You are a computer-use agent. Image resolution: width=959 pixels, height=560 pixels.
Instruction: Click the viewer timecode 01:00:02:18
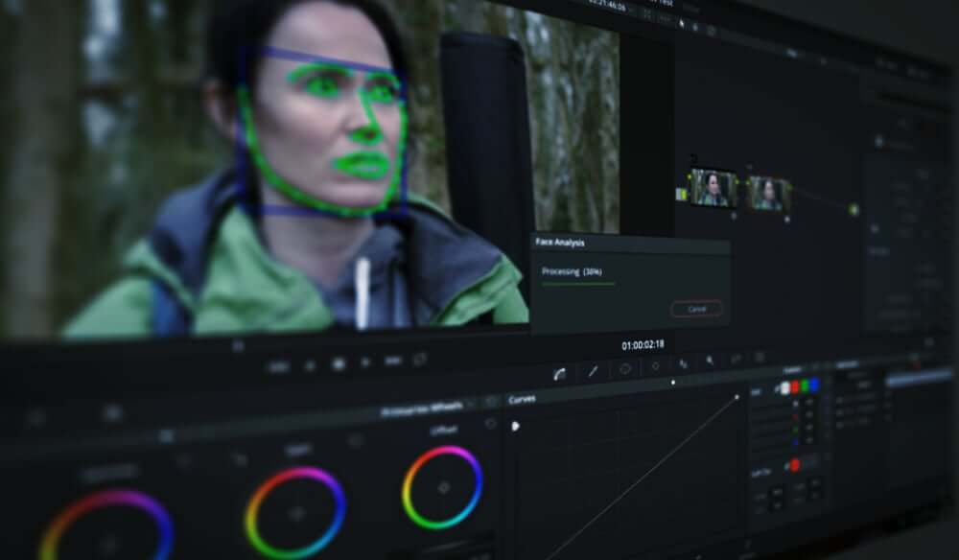click(x=643, y=345)
